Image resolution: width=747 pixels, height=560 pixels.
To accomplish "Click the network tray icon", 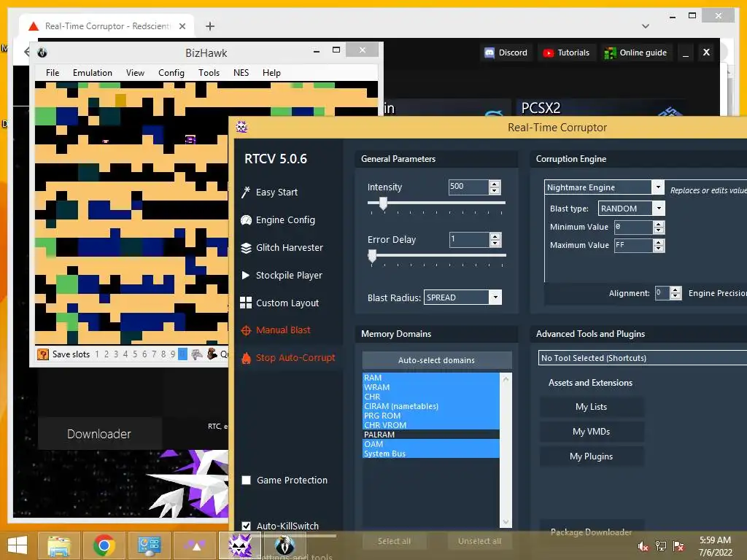I will [661, 545].
